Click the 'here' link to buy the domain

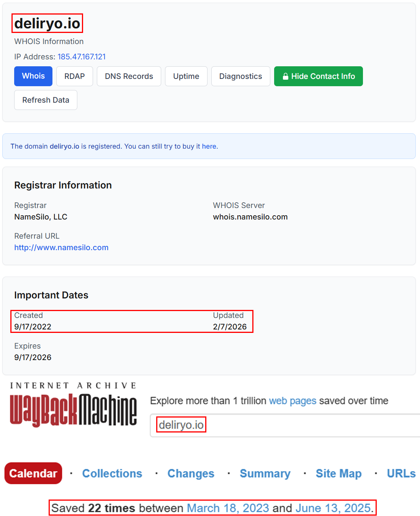click(x=209, y=146)
